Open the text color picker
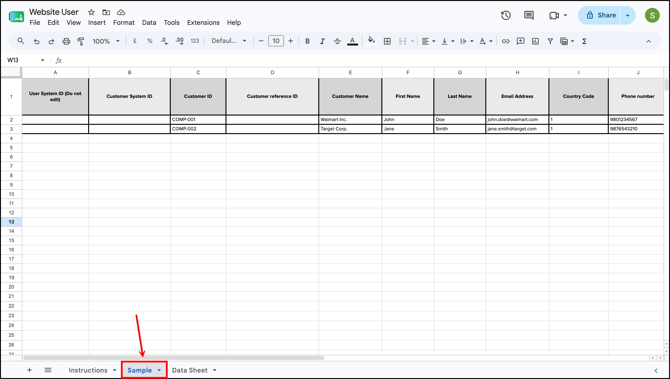Viewport: 670px width, 379px height. pyautogui.click(x=352, y=41)
